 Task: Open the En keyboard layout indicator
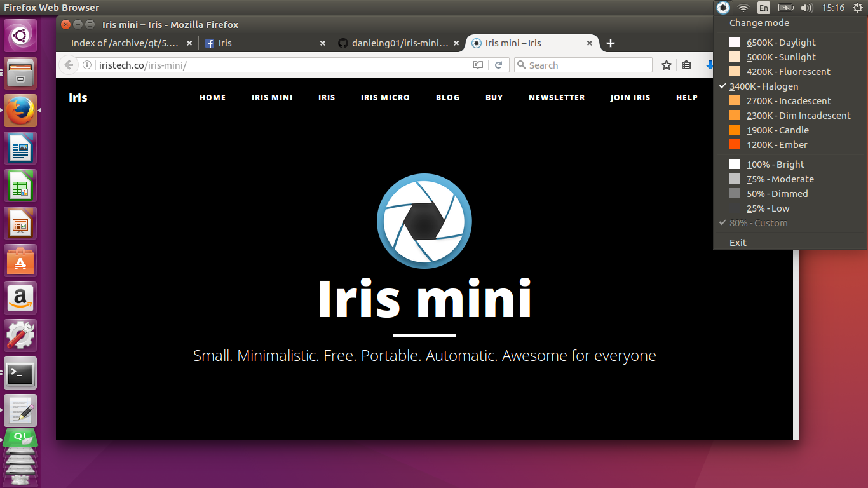tap(764, 8)
